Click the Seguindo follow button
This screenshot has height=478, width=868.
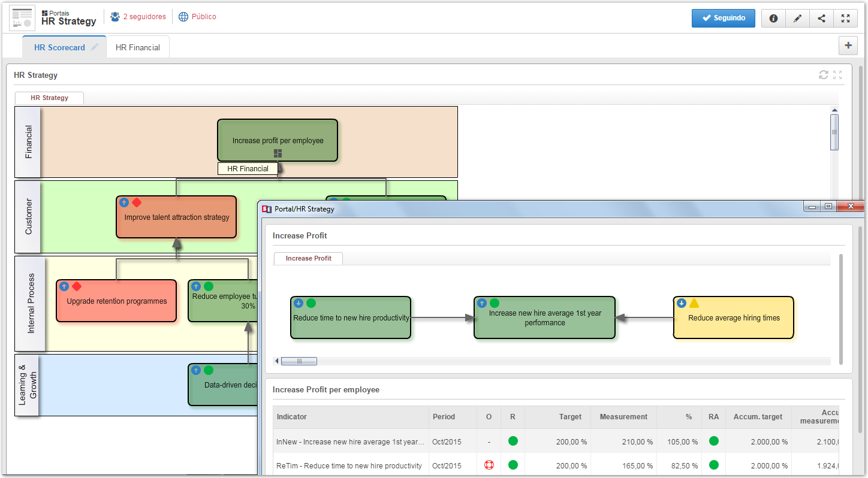(x=723, y=18)
